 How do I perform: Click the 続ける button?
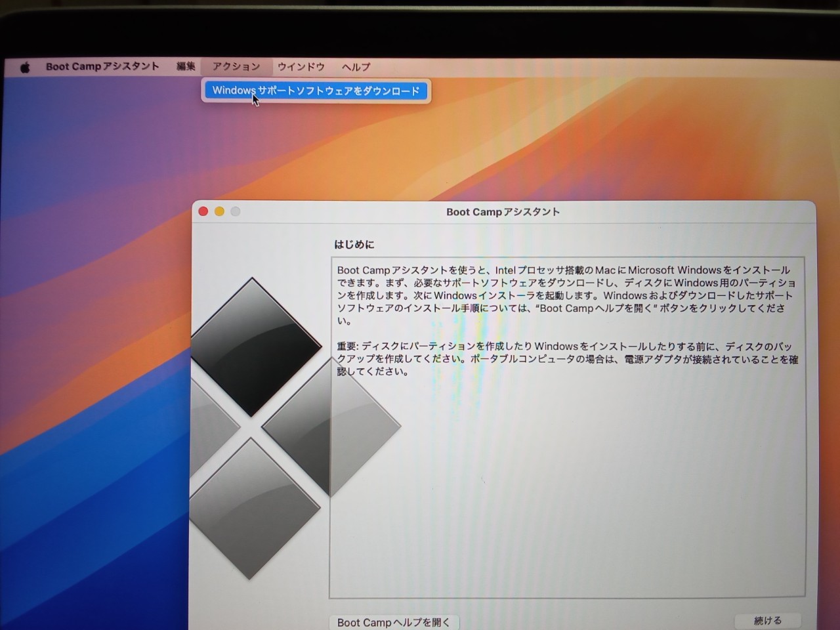coord(768,621)
